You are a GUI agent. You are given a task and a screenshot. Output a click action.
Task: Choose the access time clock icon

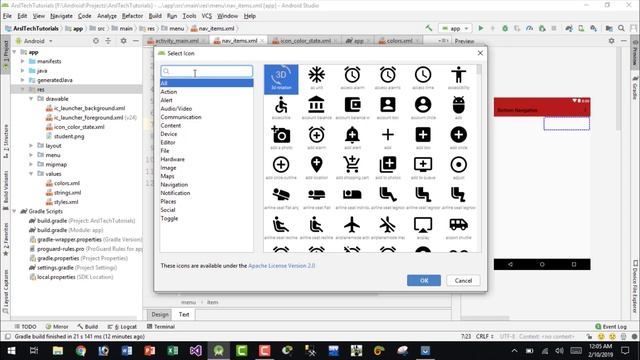click(x=423, y=75)
